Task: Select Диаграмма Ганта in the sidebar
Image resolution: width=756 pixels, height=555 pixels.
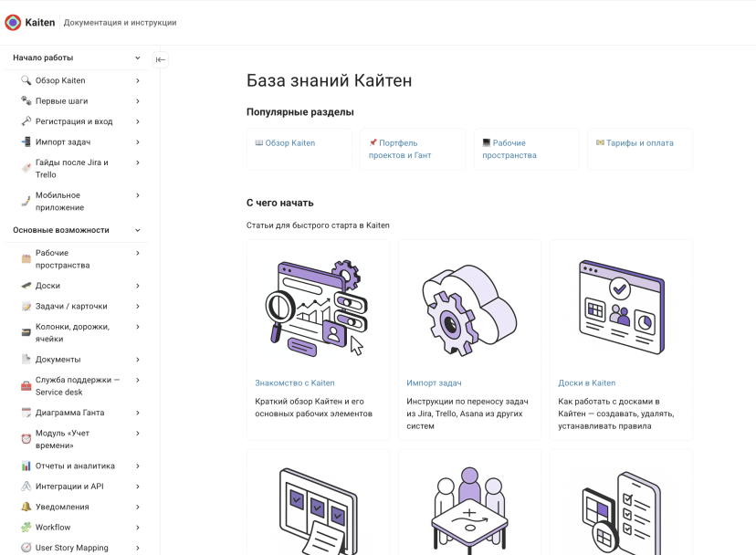Action: [70, 413]
